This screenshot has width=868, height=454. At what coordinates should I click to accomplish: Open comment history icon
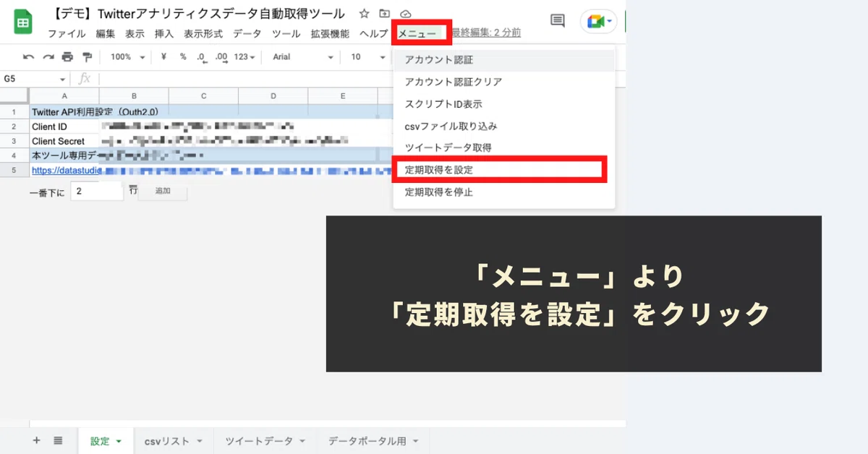[558, 21]
